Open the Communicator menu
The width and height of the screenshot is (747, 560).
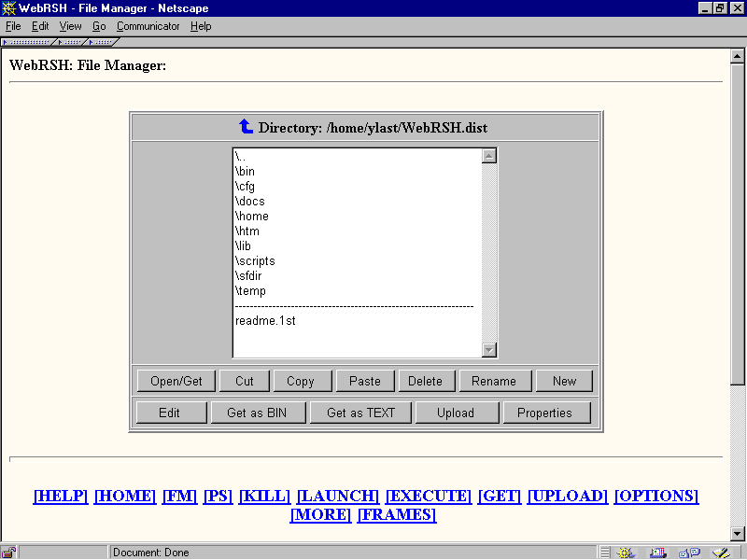[x=148, y=26]
